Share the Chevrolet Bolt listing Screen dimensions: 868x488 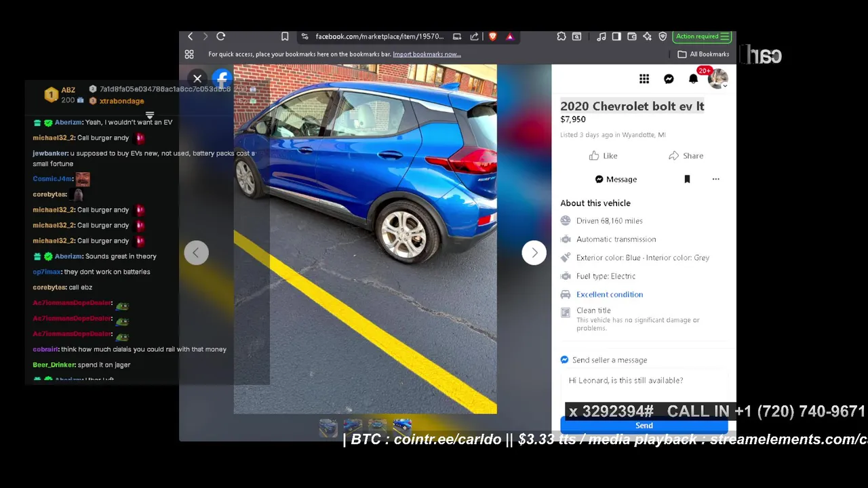click(x=686, y=156)
